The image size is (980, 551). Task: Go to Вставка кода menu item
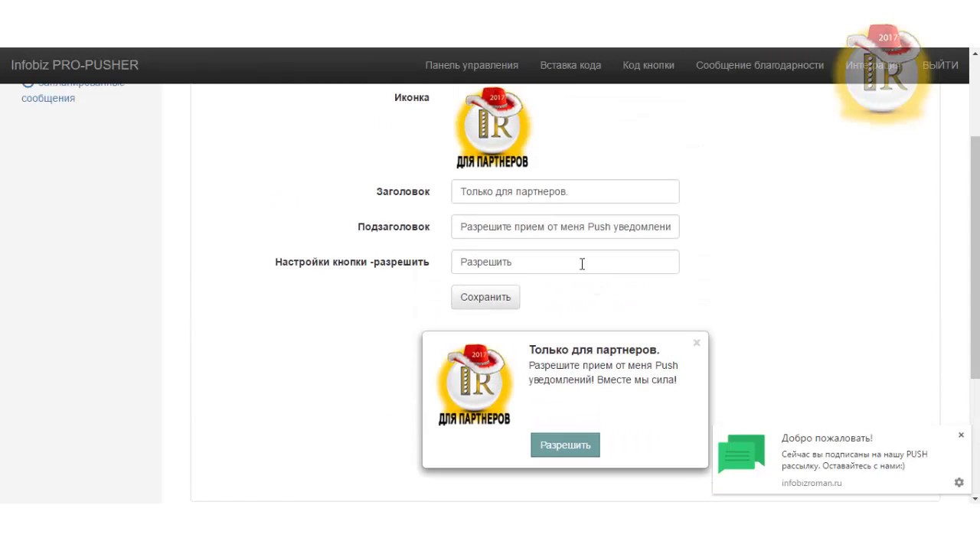tap(570, 65)
